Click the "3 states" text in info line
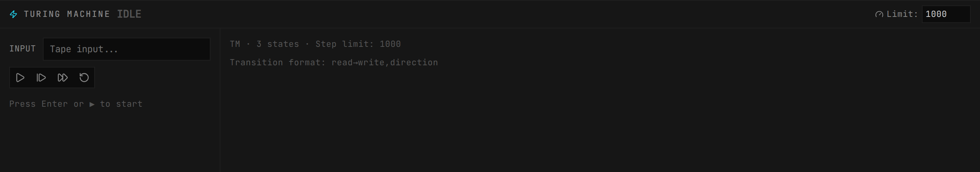Screen dimensions: 980x172 [x=278, y=44]
